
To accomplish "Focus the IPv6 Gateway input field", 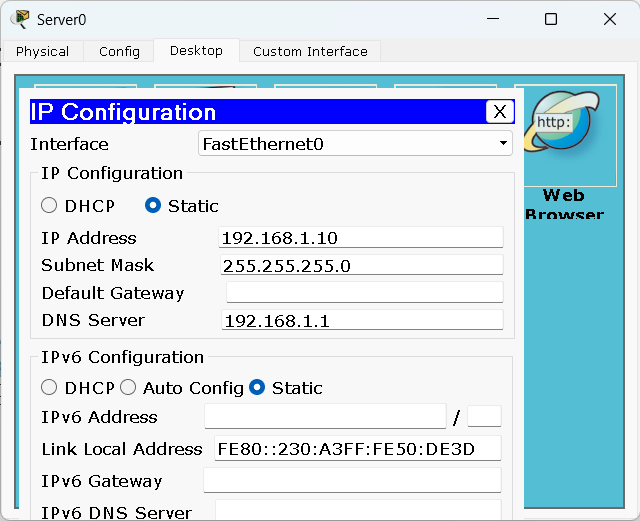I will [x=352, y=480].
